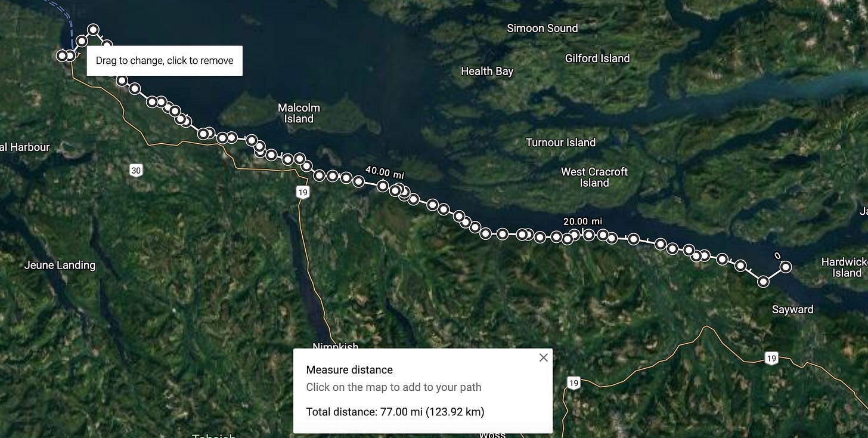
Task: Click the Highway 30 route shield
Action: click(136, 171)
